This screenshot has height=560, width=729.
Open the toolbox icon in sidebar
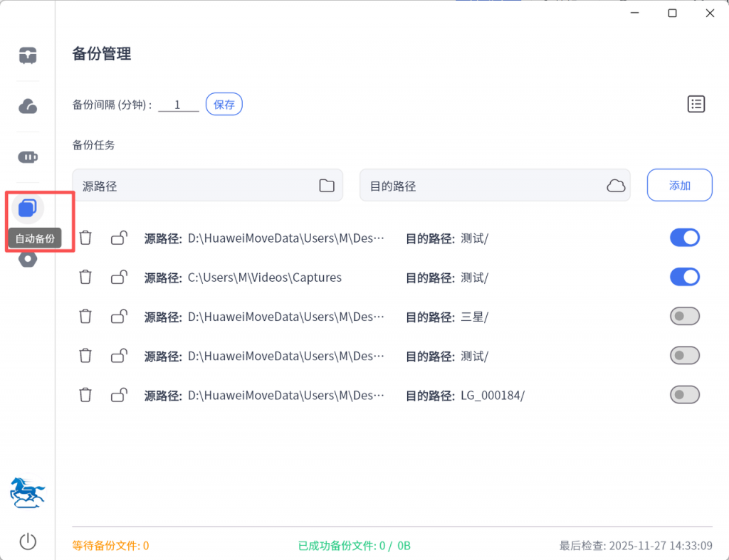[28, 55]
